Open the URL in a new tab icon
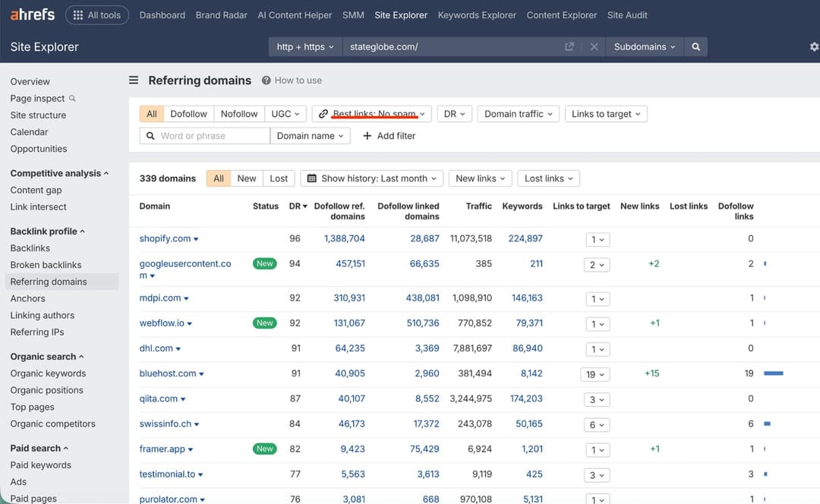This screenshot has height=504, width=820. 569,46
